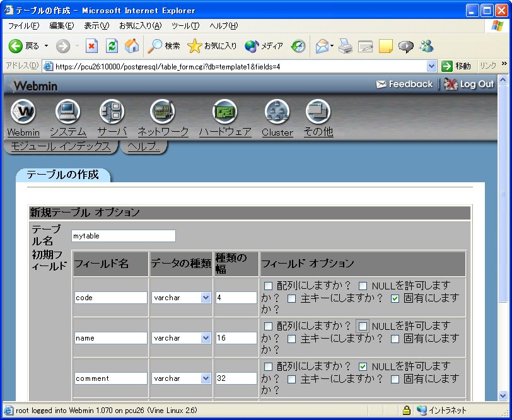
Task: Click the Feedback link
Action: pyautogui.click(x=404, y=85)
